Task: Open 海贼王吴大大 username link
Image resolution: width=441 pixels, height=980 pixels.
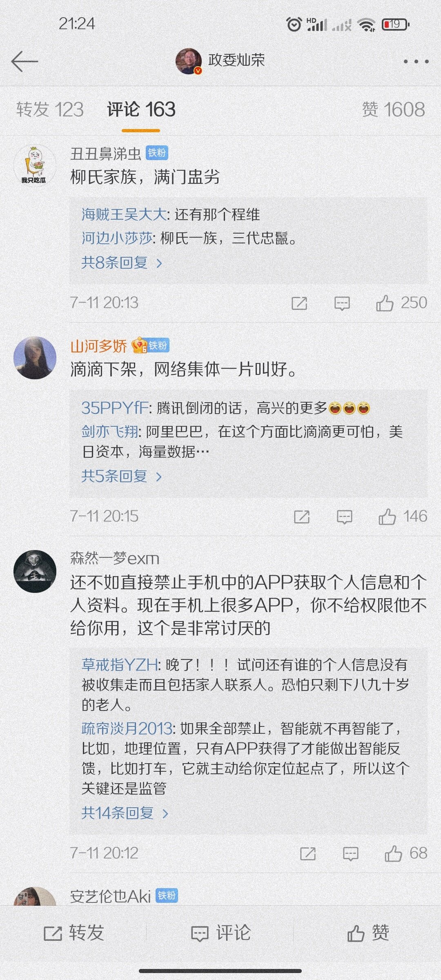Action: pos(124,214)
